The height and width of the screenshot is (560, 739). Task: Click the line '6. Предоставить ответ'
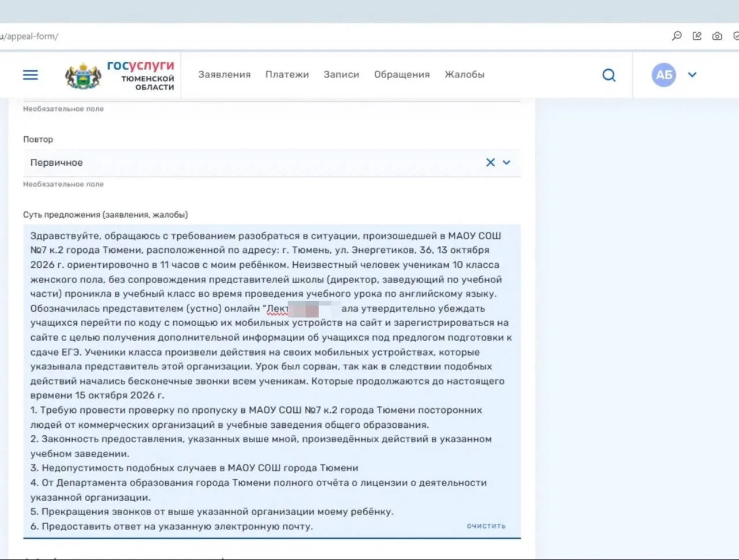pos(171,527)
